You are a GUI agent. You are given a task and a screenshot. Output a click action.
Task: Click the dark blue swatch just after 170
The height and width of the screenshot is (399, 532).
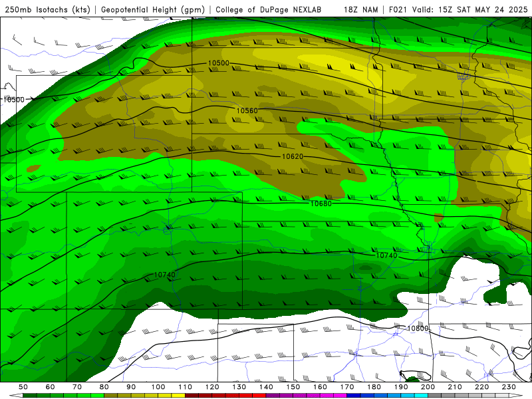(x=354, y=396)
